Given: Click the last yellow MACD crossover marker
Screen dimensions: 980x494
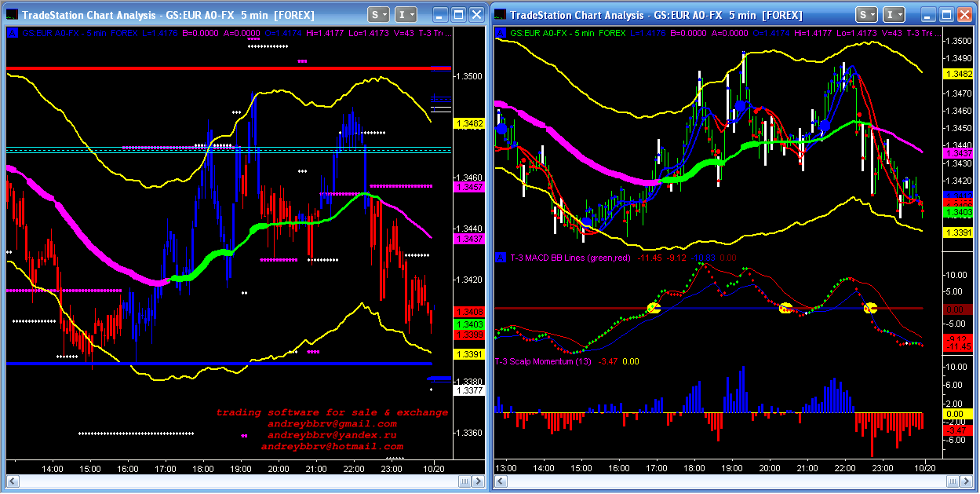Looking at the screenshot, I should [x=869, y=308].
